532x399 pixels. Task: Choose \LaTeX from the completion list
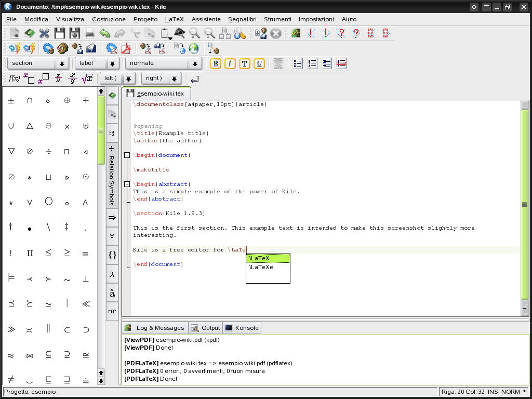click(x=268, y=258)
